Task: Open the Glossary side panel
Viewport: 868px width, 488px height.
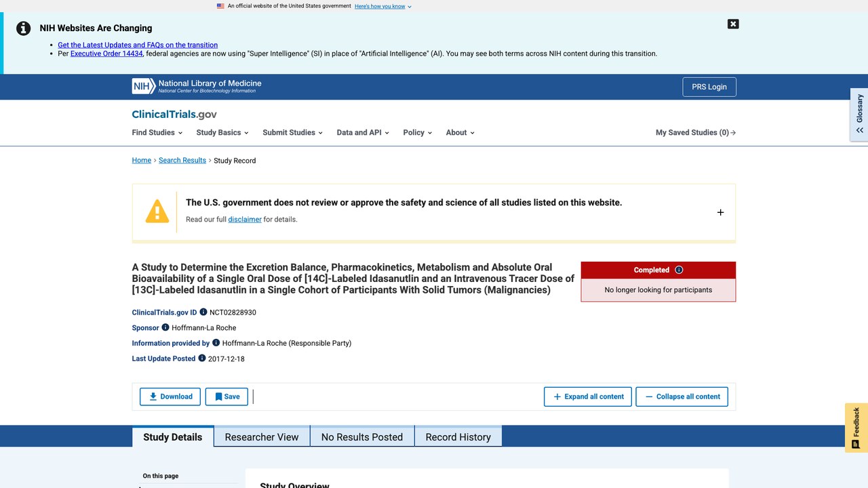Action: pyautogui.click(x=859, y=115)
